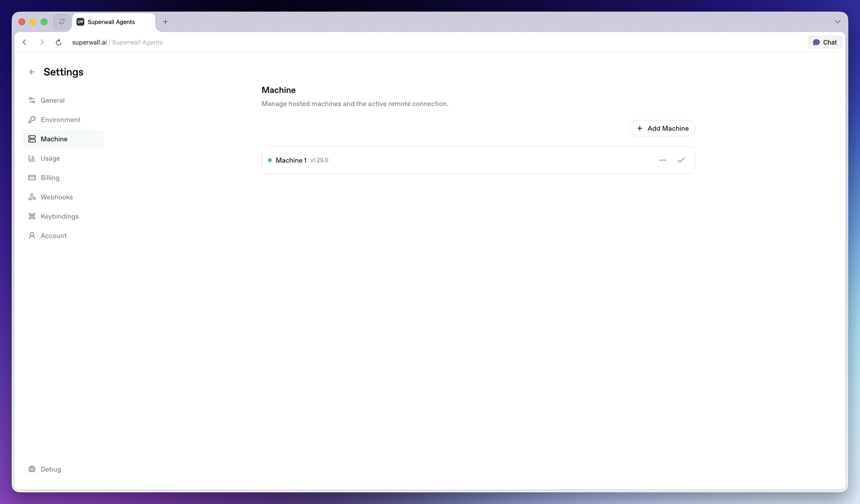Select the Superwall Agents tab

point(114,22)
